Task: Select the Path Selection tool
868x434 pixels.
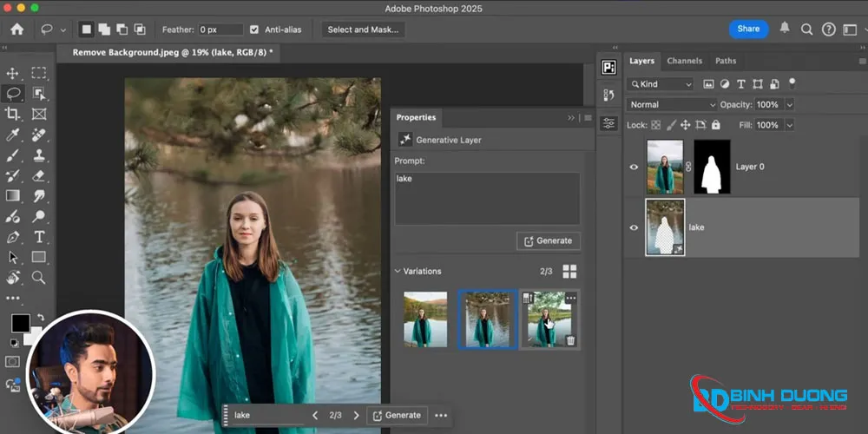Action: pyautogui.click(x=12, y=258)
